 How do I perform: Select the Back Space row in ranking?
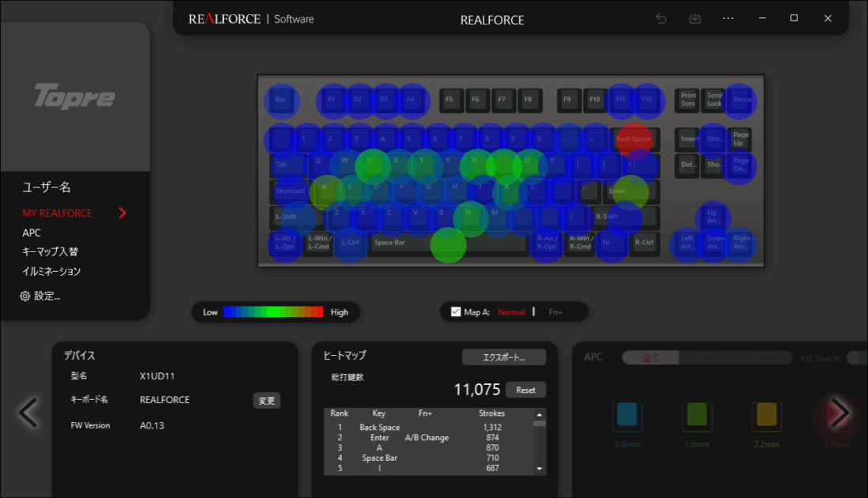429,428
